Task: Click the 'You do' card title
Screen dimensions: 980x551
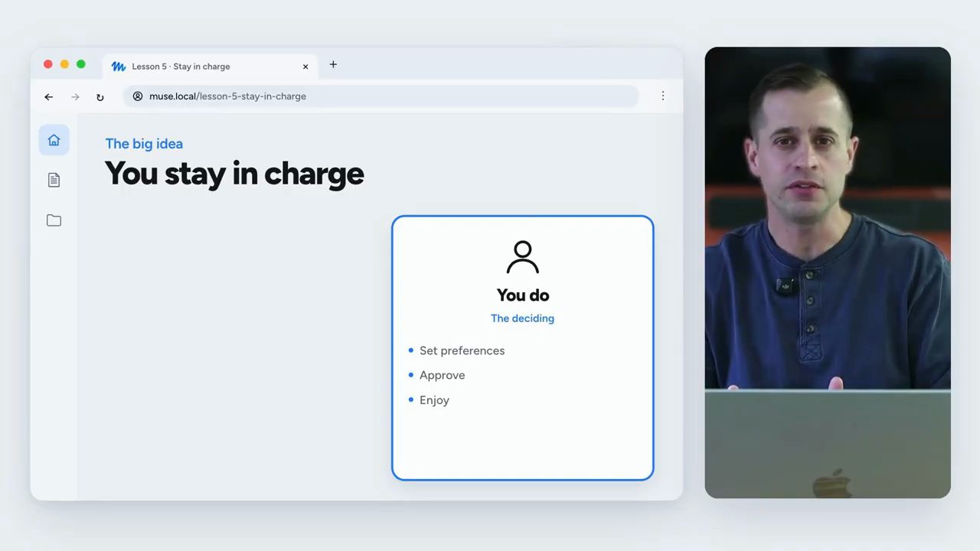Action: pos(523,295)
